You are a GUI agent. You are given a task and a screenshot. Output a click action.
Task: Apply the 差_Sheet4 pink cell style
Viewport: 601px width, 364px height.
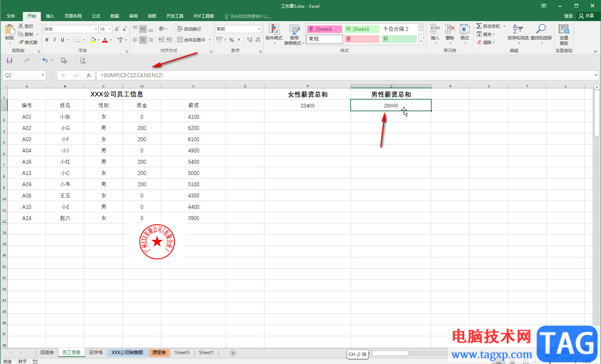(x=324, y=29)
